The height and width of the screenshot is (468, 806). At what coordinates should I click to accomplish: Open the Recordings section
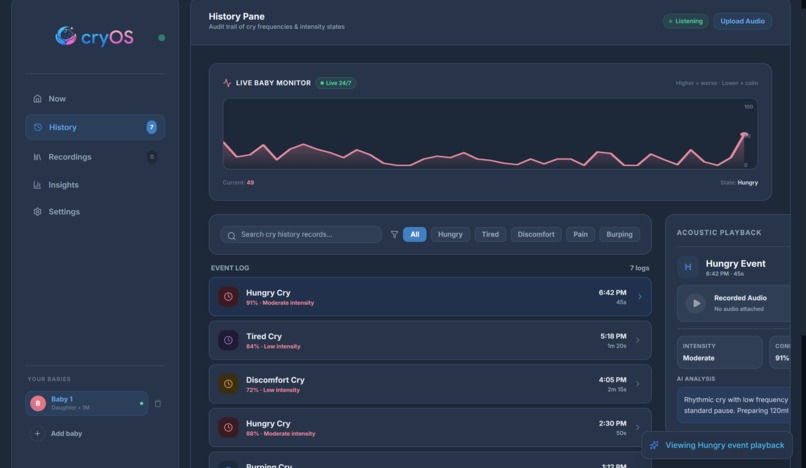[95, 157]
